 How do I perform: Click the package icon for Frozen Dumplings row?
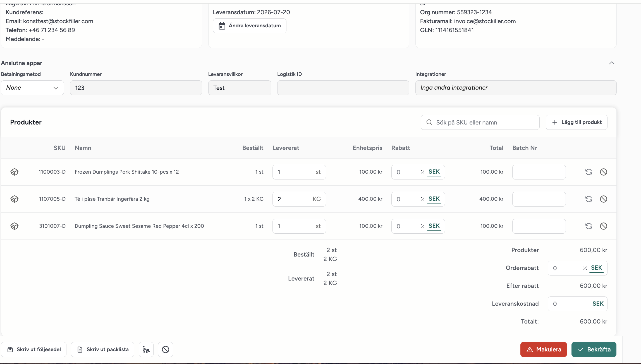click(15, 172)
